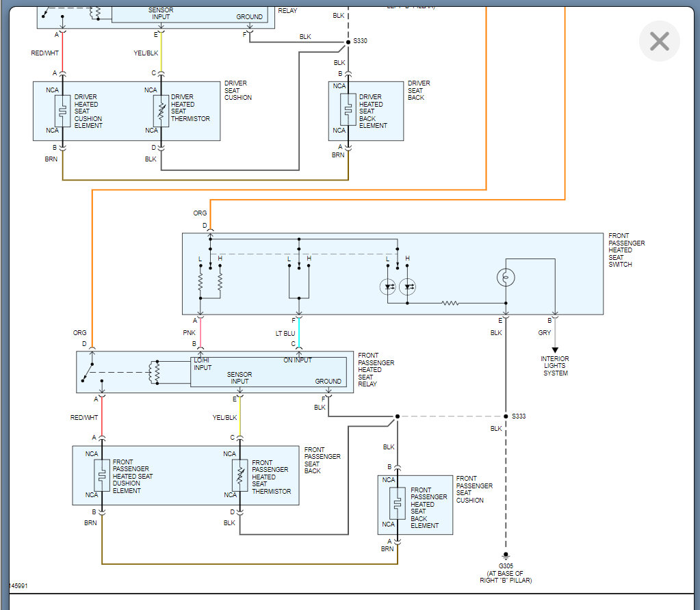Image resolution: width=700 pixels, height=610 pixels.
Task: Click the driver heated seat thermistor symbol
Action: (161, 111)
